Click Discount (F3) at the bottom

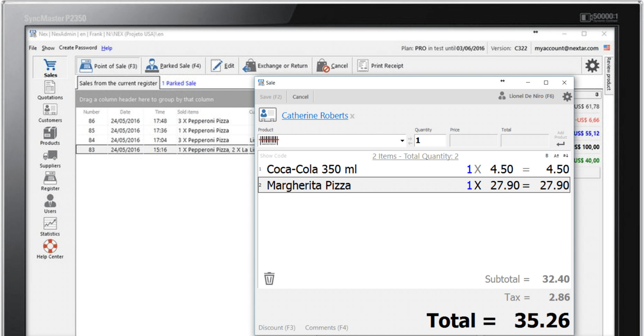pos(276,328)
